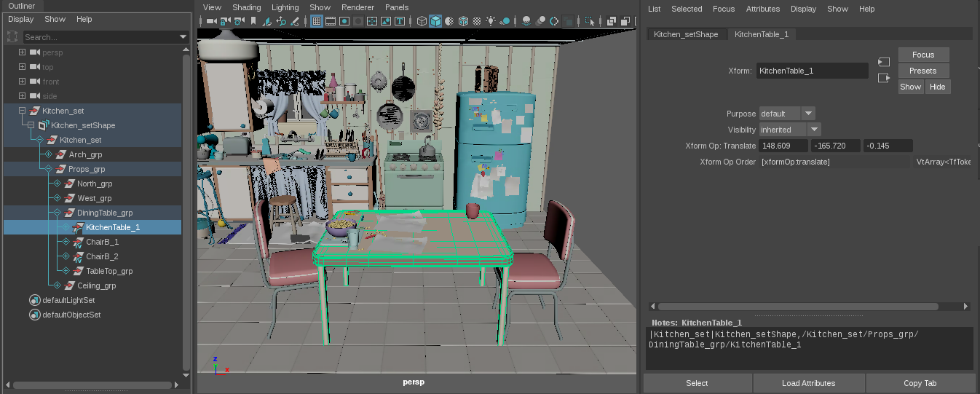Open the Outliner Display menu
This screenshot has height=394, width=980.
click(21, 19)
